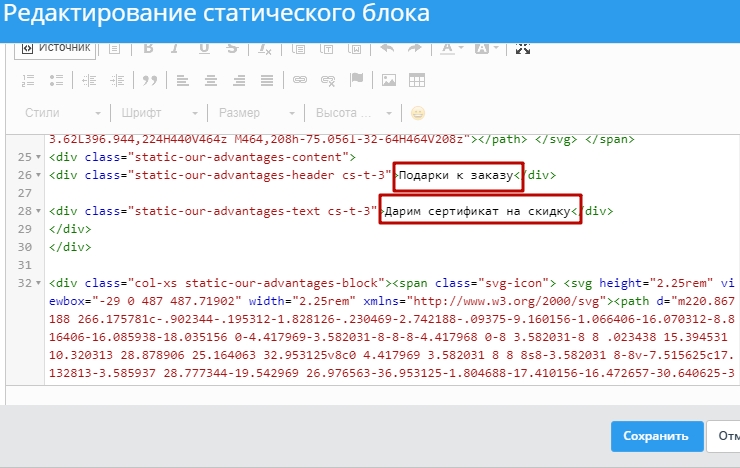The image size is (740, 468).
Task: Click the insert link icon
Action: click(x=299, y=80)
